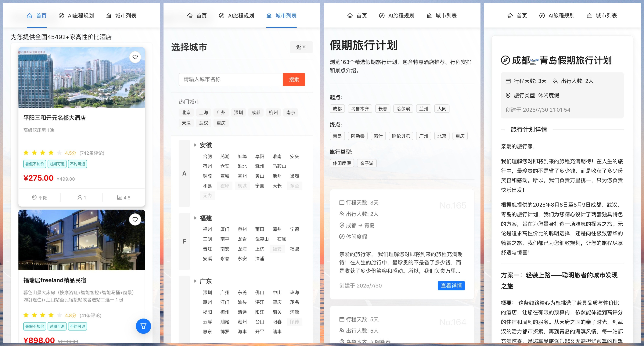644x346 pixels.
Task: Open the floating filter funnel button
Action: (143, 326)
